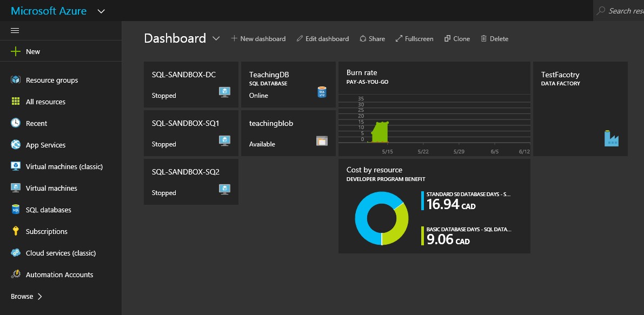Click the Cloud services (classic) cloud icon
This screenshot has height=315, width=644.
pos(16,253)
